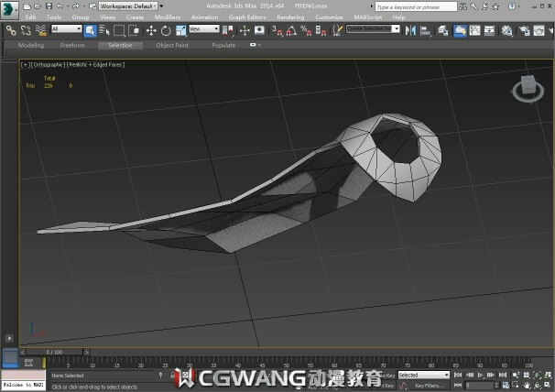Open the Schematic View icon
The image size is (555, 392).
tap(489, 31)
